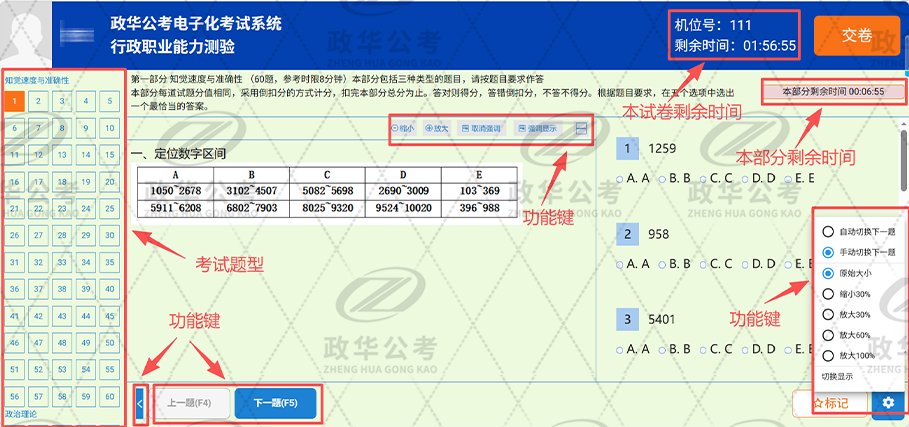Click the blue number 2 question badge
Screen dimensions: 909x427
(627, 235)
